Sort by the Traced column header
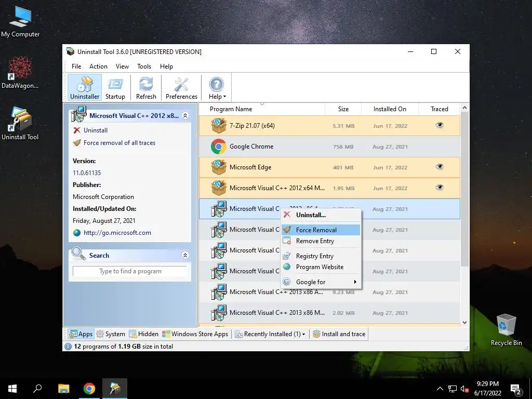The height and width of the screenshot is (399, 532). pos(440,109)
